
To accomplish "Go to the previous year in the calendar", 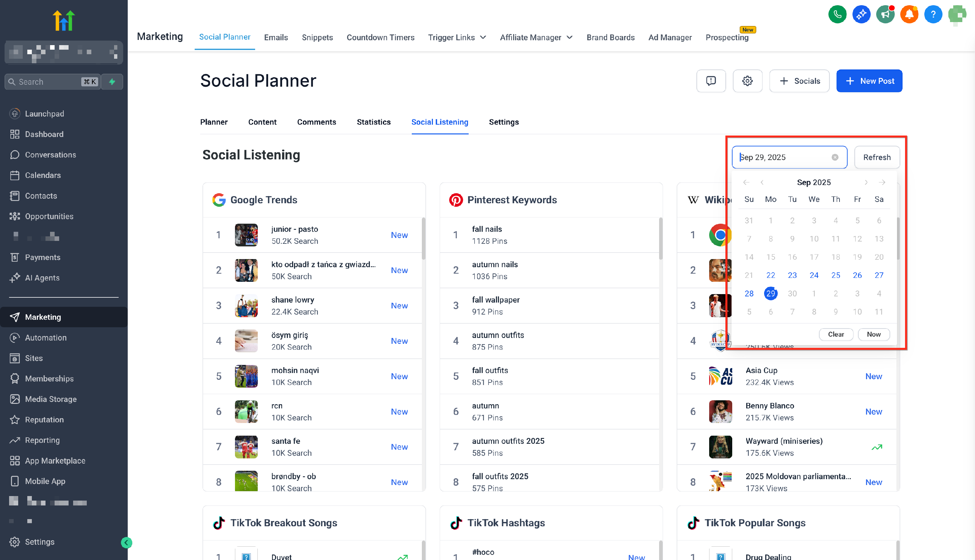I will (x=746, y=182).
